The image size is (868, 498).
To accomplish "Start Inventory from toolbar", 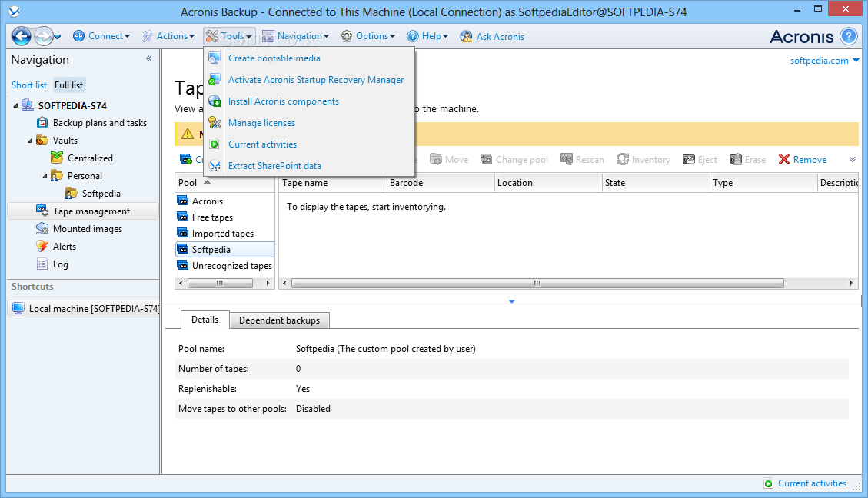I will coord(644,159).
